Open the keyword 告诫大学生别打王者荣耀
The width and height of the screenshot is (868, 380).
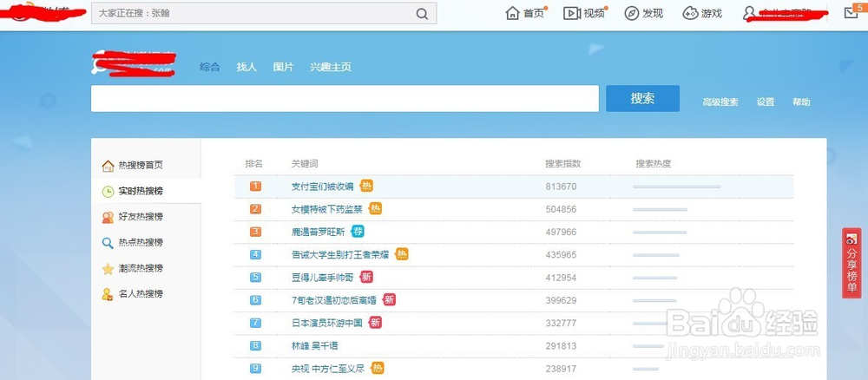(x=340, y=254)
